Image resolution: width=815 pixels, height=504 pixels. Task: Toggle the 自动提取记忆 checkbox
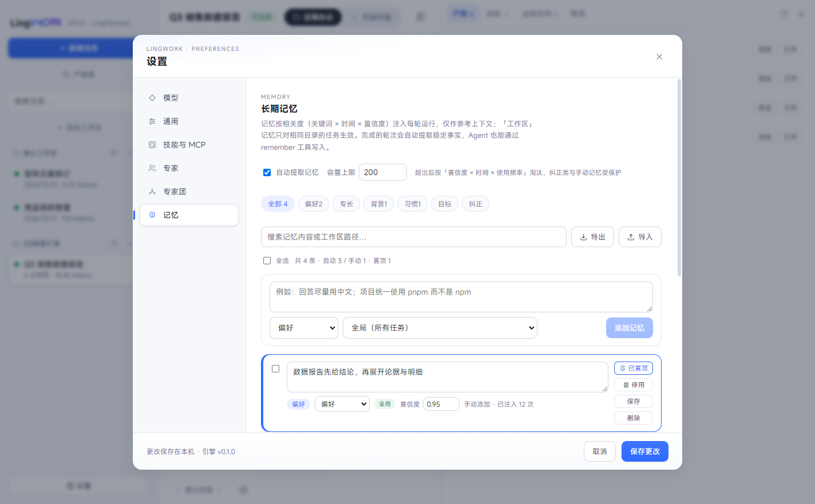click(x=267, y=172)
